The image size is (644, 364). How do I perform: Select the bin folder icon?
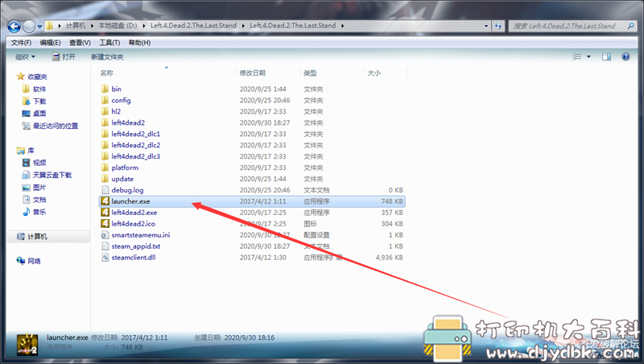click(105, 89)
